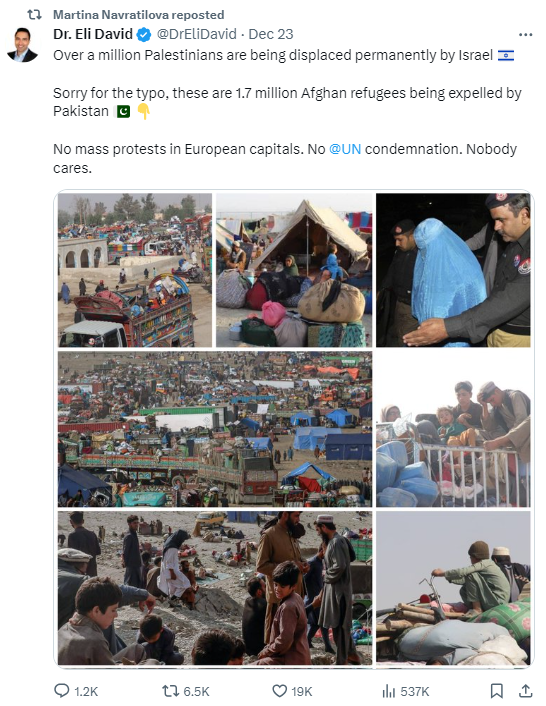
Task: Open the three-dot more options menu
Action: [x=525, y=35]
